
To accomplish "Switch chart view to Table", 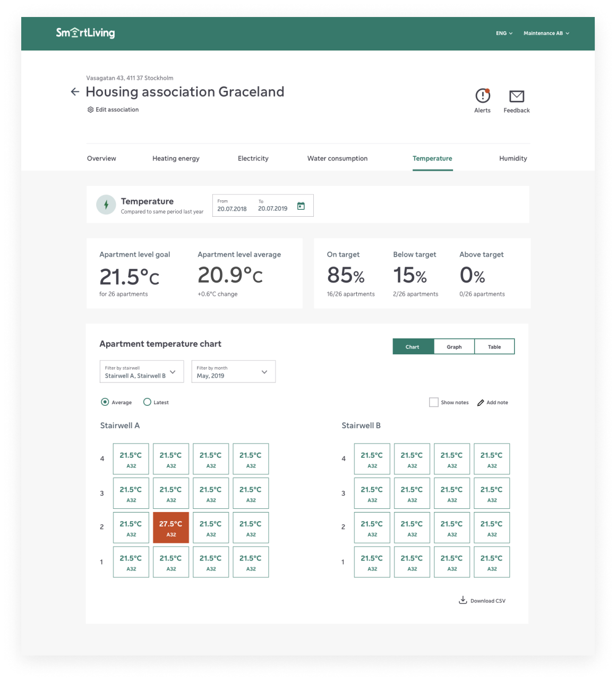I will [494, 347].
